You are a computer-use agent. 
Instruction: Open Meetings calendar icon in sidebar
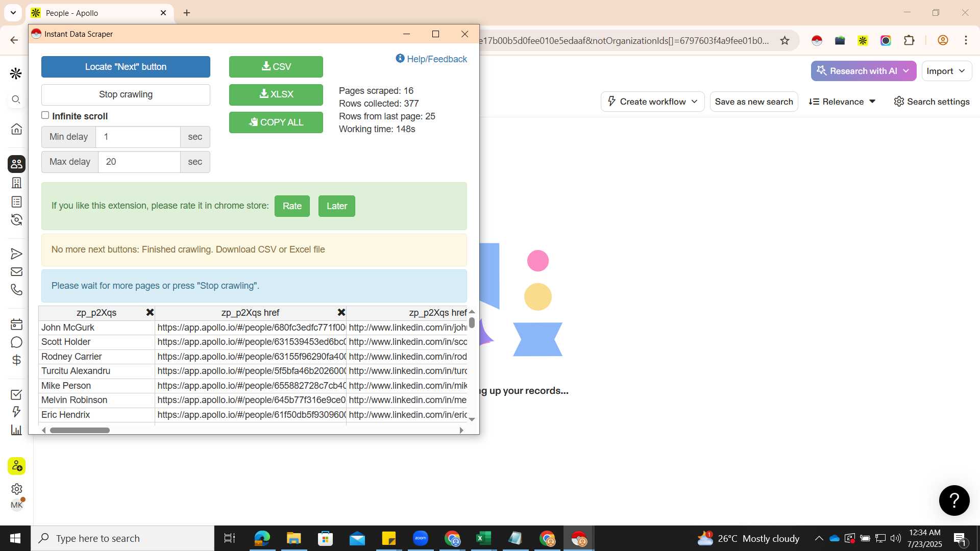[x=16, y=324]
